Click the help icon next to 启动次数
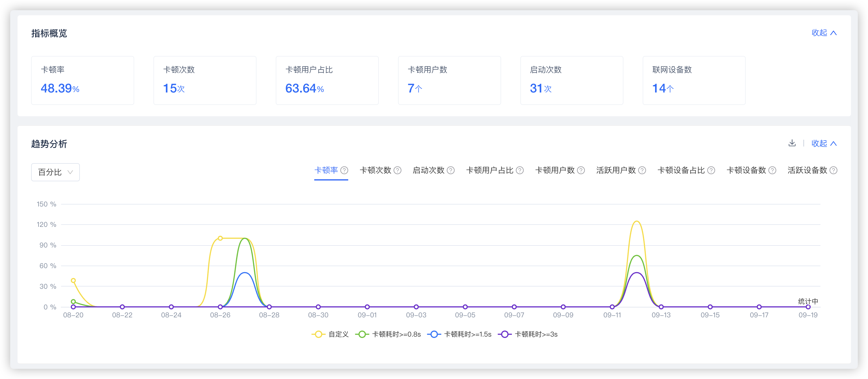Screen dimensions: 868x379 450,170
